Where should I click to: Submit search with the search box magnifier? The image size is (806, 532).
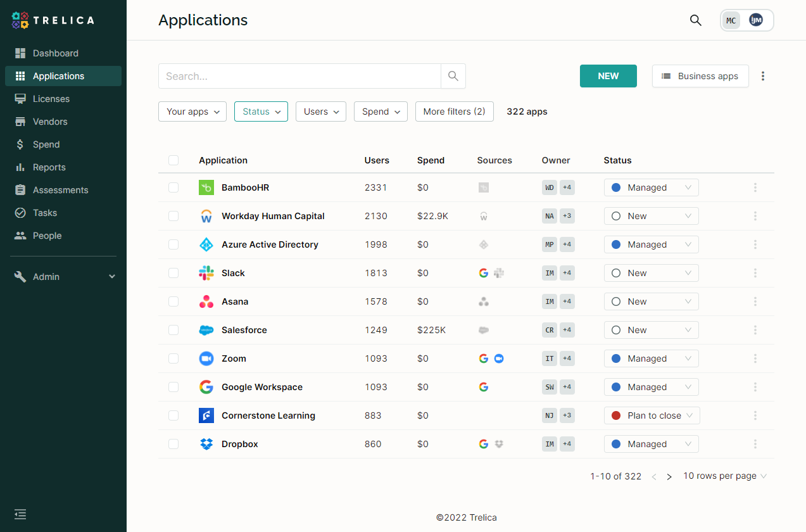pyautogui.click(x=453, y=76)
